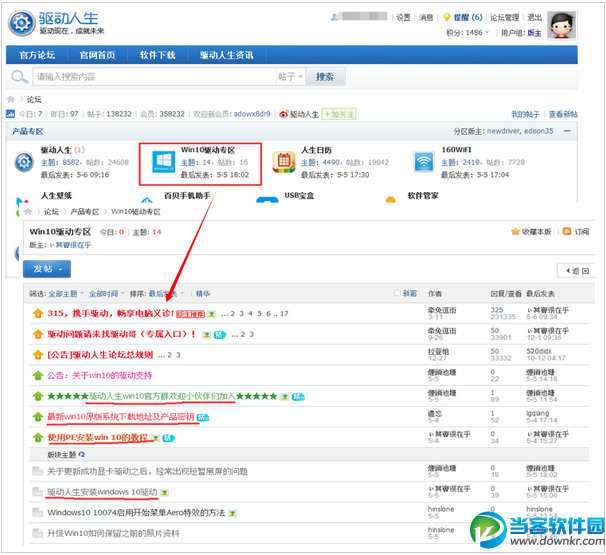Screen dimensions: 606x555
Task: Click the 收藏本版 star icon
Action: (515, 232)
